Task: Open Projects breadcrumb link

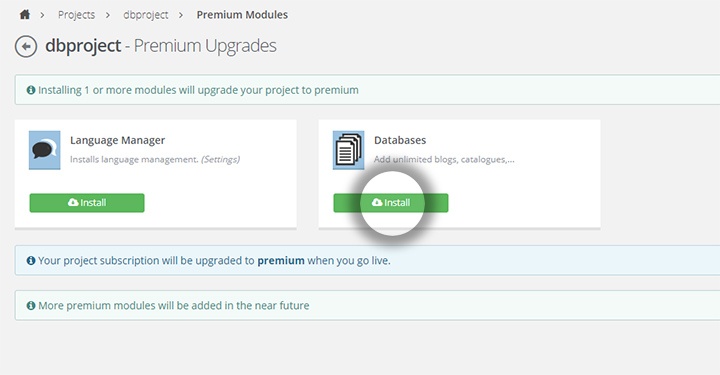Action: [x=76, y=15]
